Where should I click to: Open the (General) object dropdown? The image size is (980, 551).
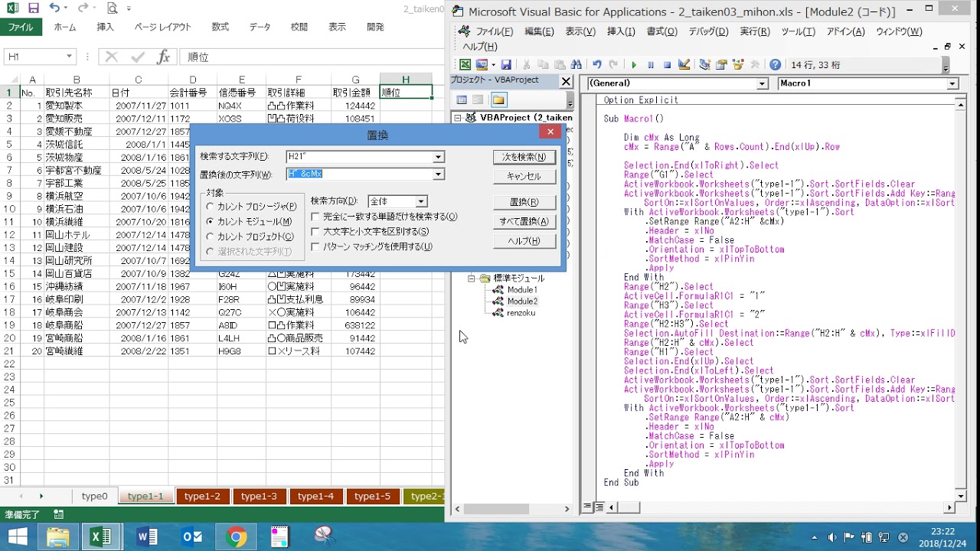(x=762, y=83)
